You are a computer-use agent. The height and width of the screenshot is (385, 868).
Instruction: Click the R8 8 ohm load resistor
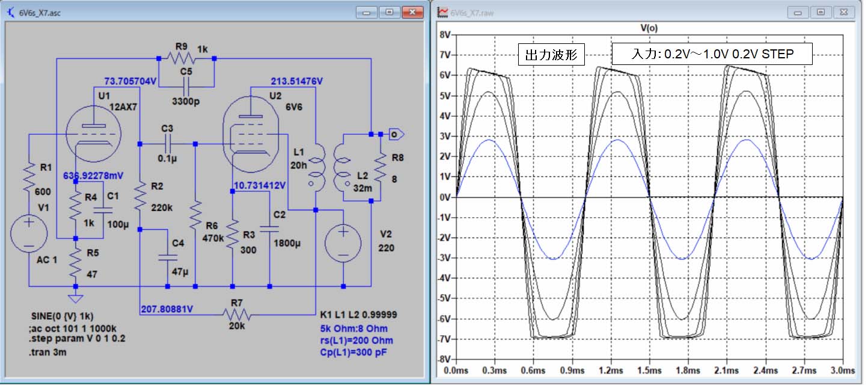(381, 170)
